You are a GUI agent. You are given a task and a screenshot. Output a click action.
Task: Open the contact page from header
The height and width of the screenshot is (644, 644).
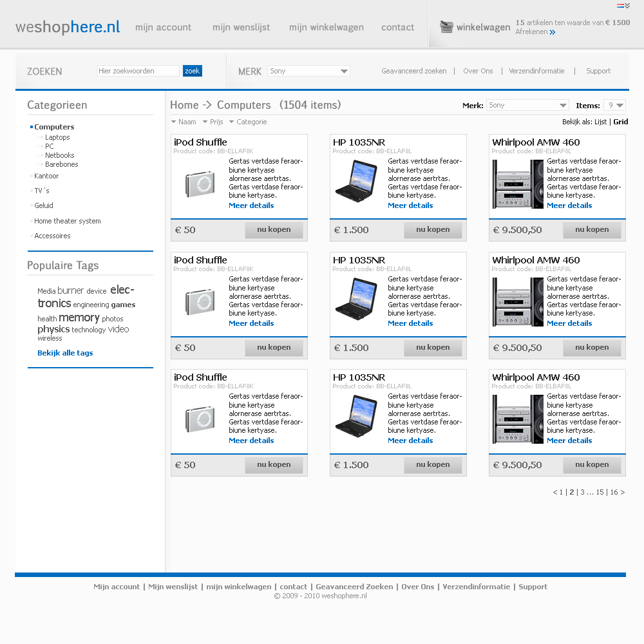(397, 28)
